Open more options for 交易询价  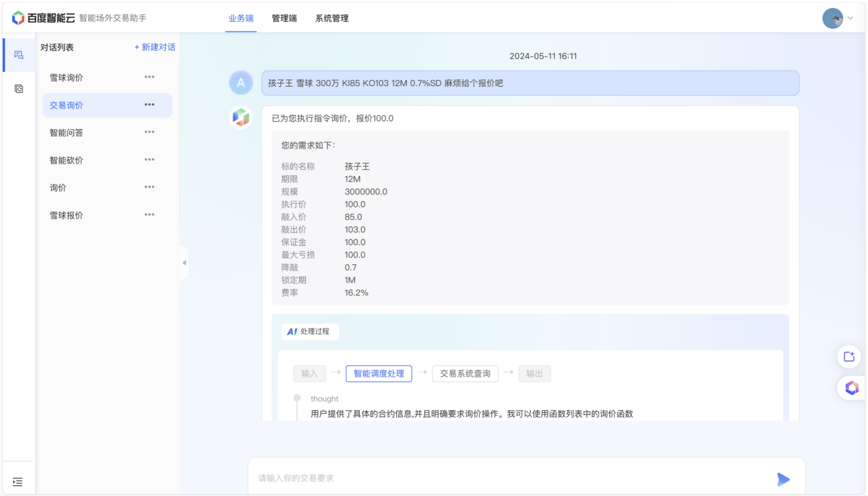[150, 105]
